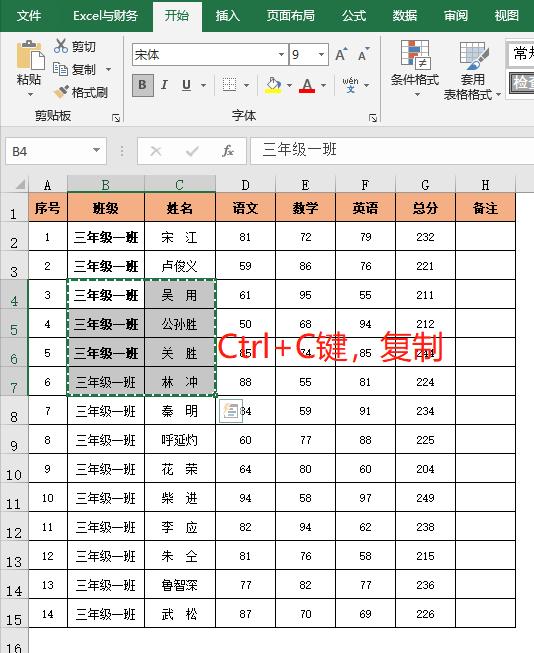Click total score cell 249

(x=425, y=498)
